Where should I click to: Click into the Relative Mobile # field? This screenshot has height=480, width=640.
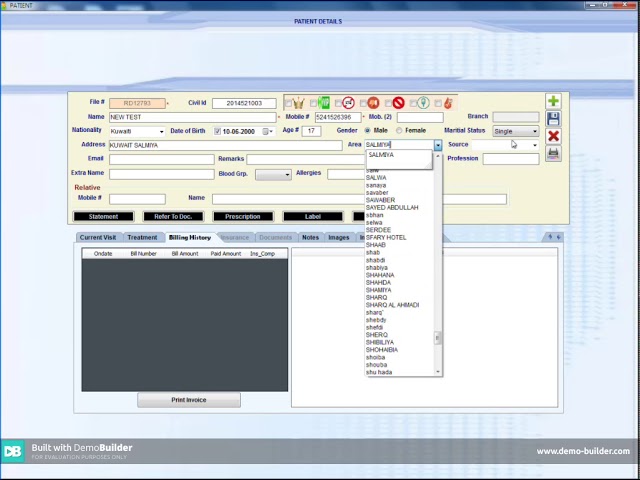coord(137,199)
